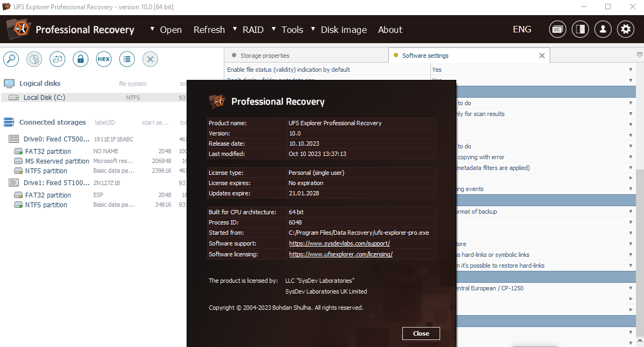644x347 pixels.
Task: Switch to the Storage properties tab
Action: pyautogui.click(x=306, y=56)
